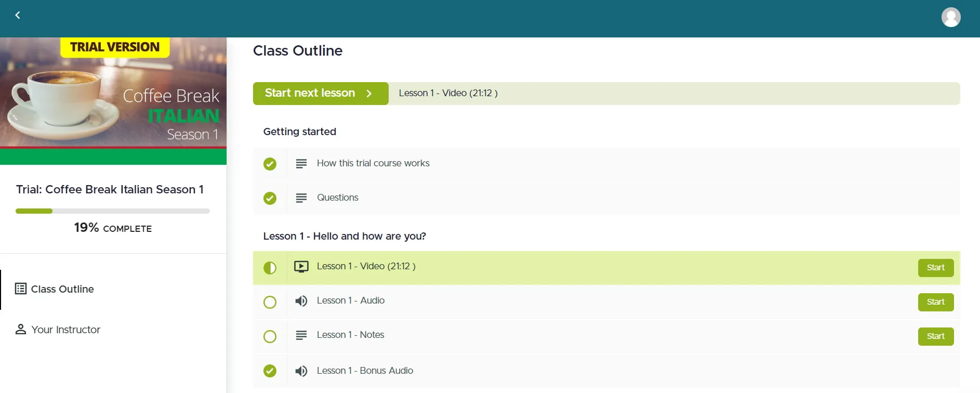Click the 19% course progress bar
Viewport: 980px width, 393px height.
pyautogui.click(x=113, y=211)
